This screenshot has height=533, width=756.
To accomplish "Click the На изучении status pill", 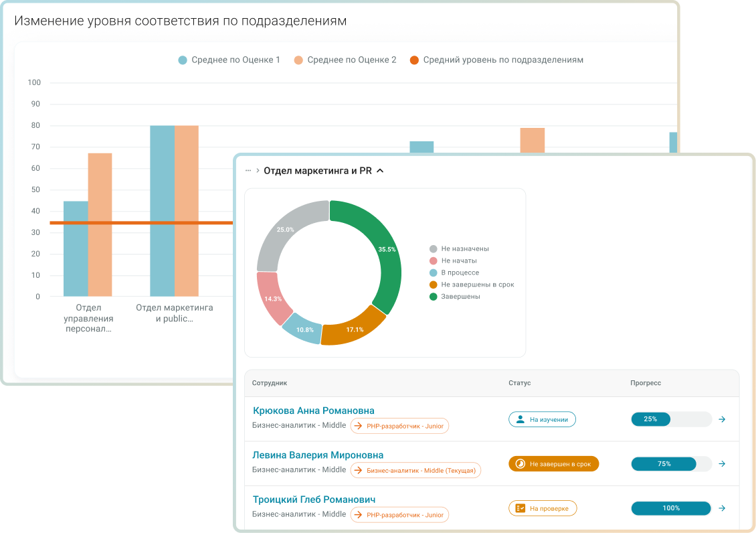I will pyautogui.click(x=543, y=419).
